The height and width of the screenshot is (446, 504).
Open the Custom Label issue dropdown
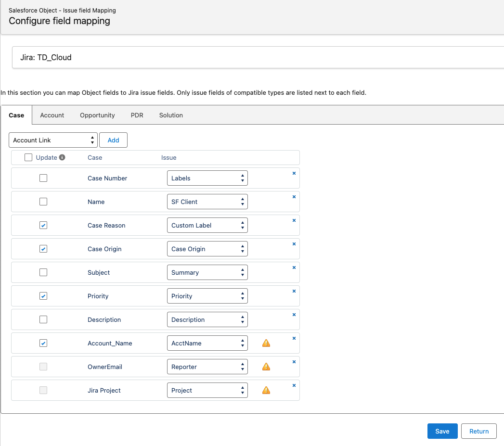point(207,225)
